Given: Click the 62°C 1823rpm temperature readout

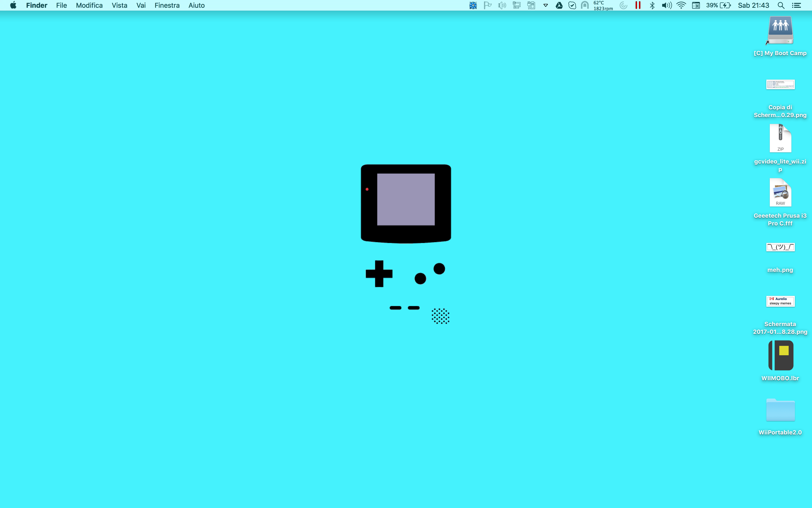Looking at the screenshot, I should 603,5.
